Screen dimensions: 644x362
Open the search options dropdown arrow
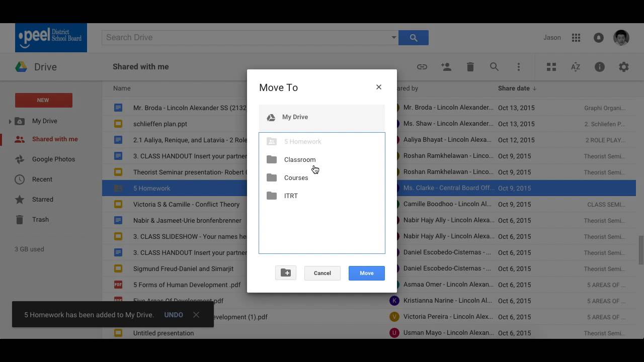(x=393, y=38)
